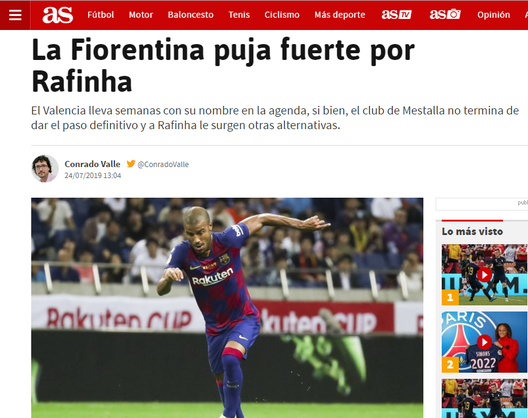Go to the Baloncesto section

(x=191, y=15)
